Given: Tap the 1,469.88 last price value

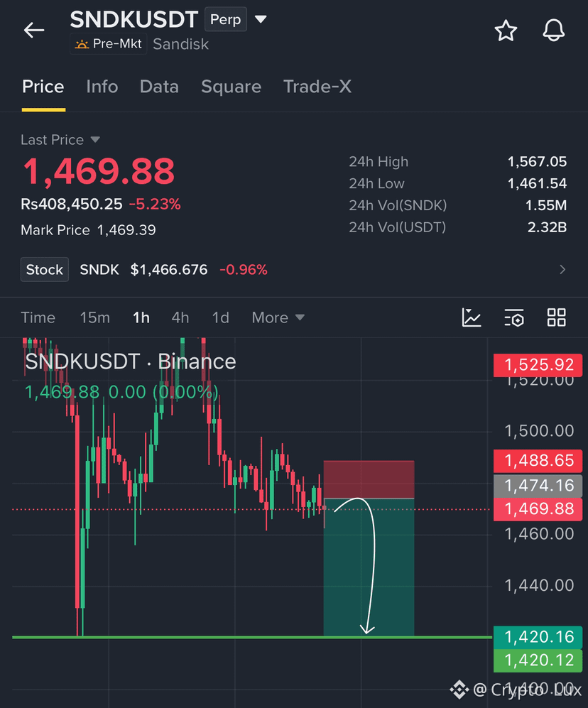Looking at the screenshot, I should pyautogui.click(x=99, y=172).
